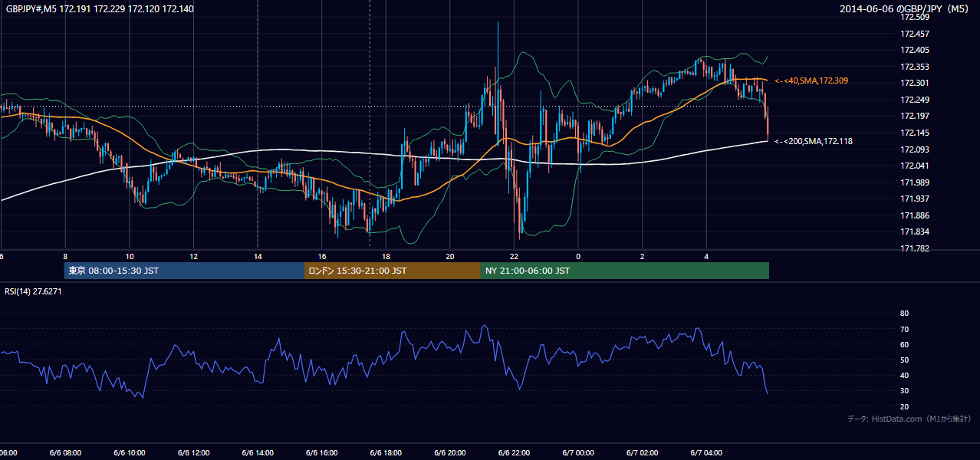Select the Tokyo 08:00-15:30 JST session bar

click(x=184, y=271)
